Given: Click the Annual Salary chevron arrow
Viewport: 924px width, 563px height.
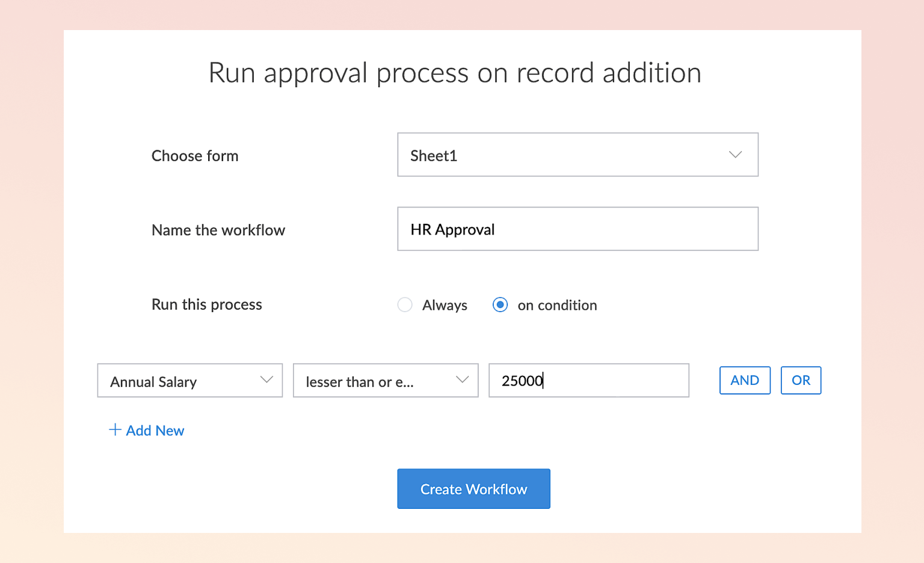Looking at the screenshot, I should pyautogui.click(x=266, y=380).
